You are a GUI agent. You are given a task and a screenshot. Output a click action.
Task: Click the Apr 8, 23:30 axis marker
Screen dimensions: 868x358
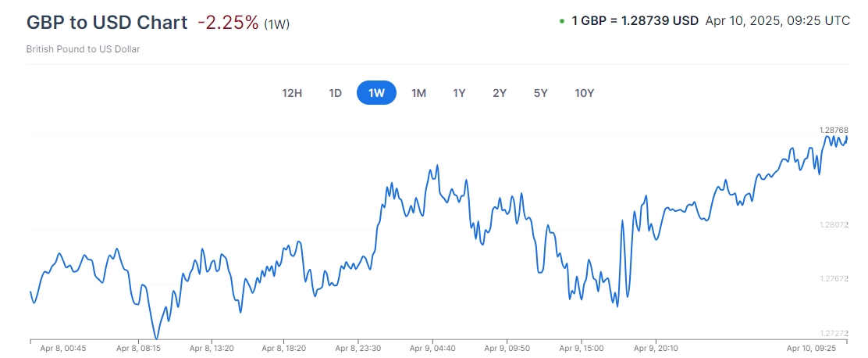[358, 349]
